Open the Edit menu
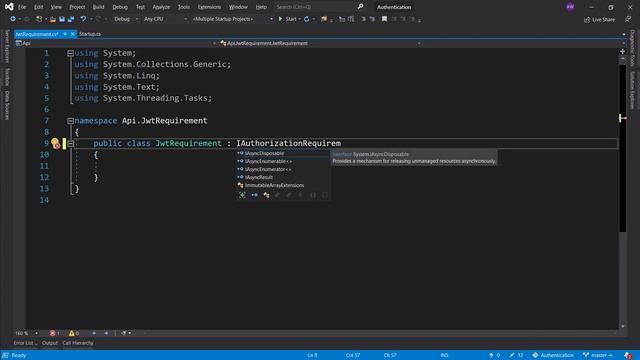 [38, 7]
